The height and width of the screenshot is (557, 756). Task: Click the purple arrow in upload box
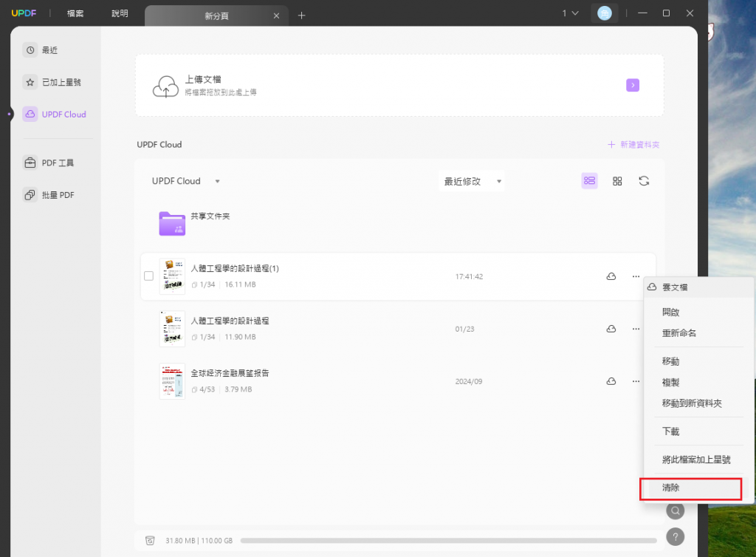[633, 86]
